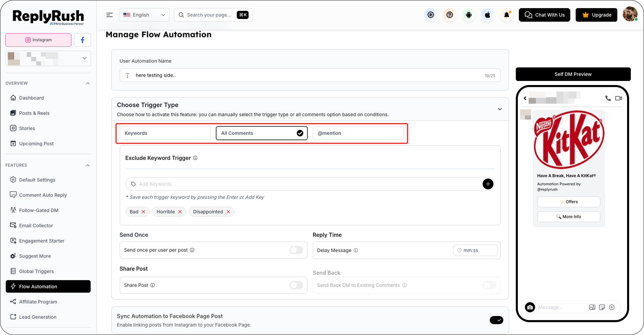Enable Send once per user per post
This screenshot has width=644, height=335.
(x=296, y=250)
